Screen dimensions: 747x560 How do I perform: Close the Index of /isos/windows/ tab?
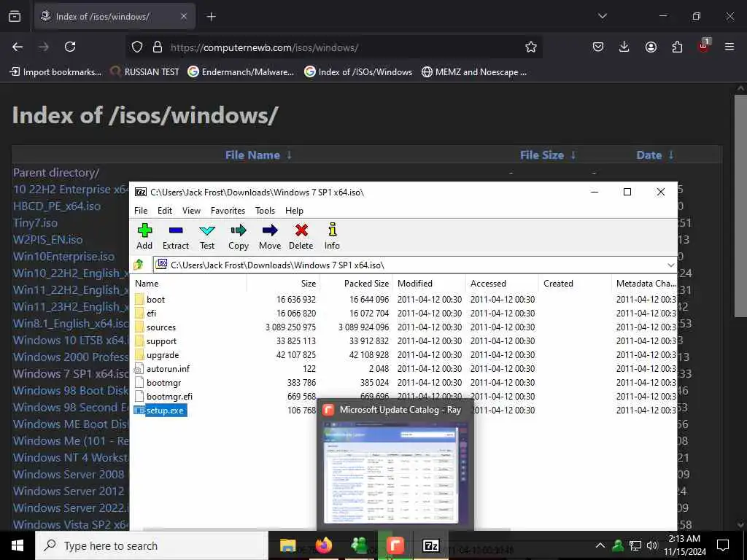184,17
